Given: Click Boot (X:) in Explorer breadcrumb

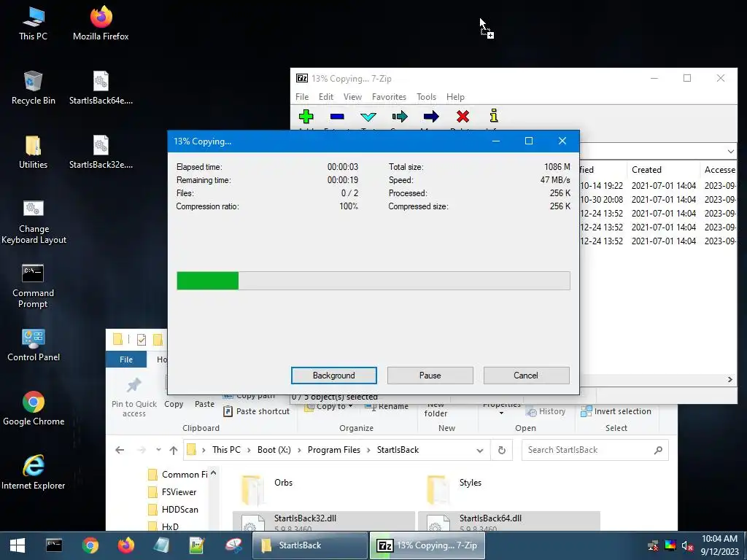Looking at the screenshot, I should click(x=274, y=450).
